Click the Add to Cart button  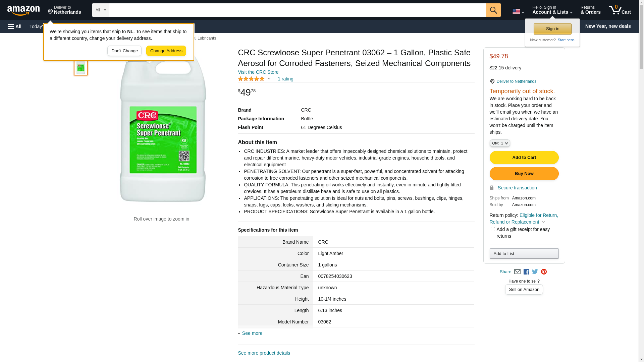click(x=524, y=158)
